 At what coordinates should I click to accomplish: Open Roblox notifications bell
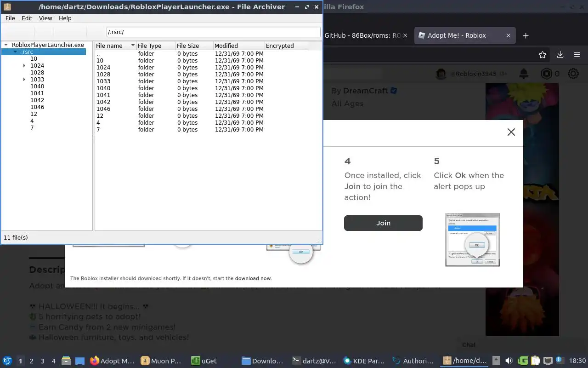tap(523, 74)
